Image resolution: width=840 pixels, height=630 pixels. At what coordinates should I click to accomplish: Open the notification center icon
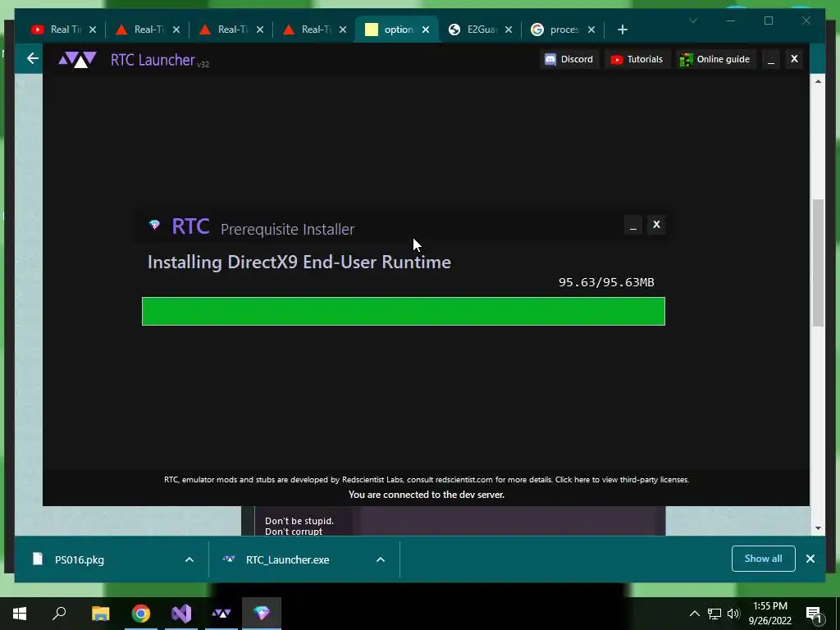[x=814, y=614]
